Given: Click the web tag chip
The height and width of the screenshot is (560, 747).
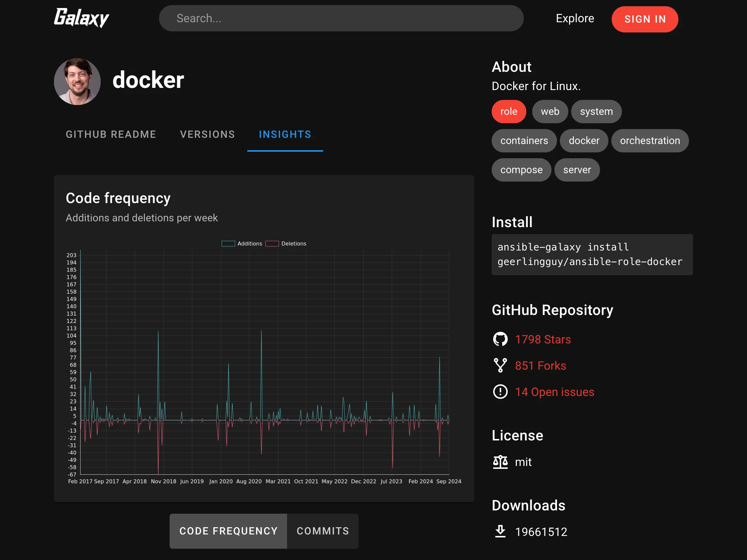Looking at the screenshot, I should click(x=550, y=112).
